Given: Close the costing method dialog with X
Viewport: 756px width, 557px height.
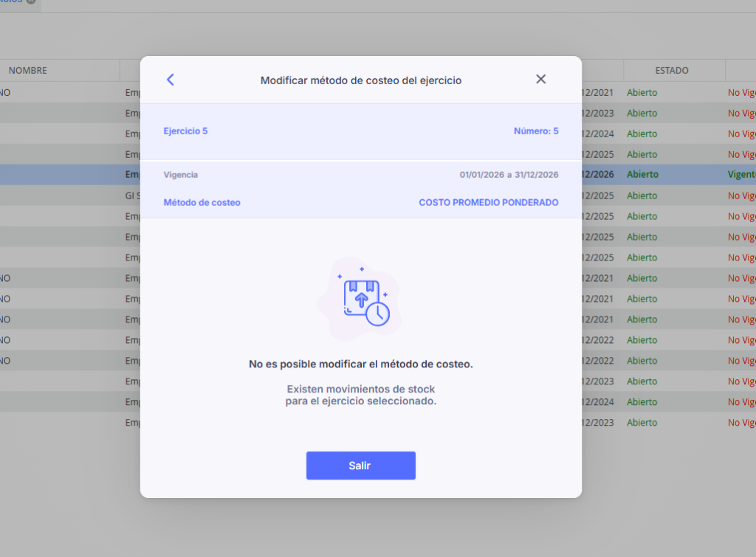Looking at the screenshot, I should (540, 80).
